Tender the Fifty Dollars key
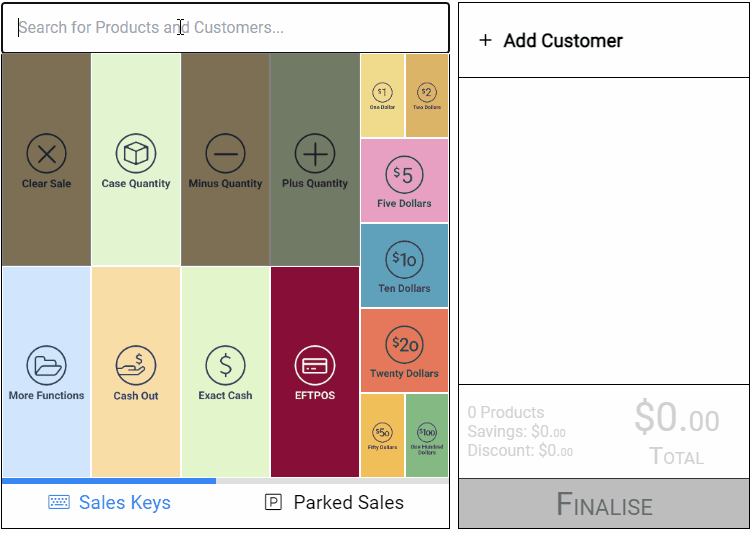The image size is (753, 533). 382,436
